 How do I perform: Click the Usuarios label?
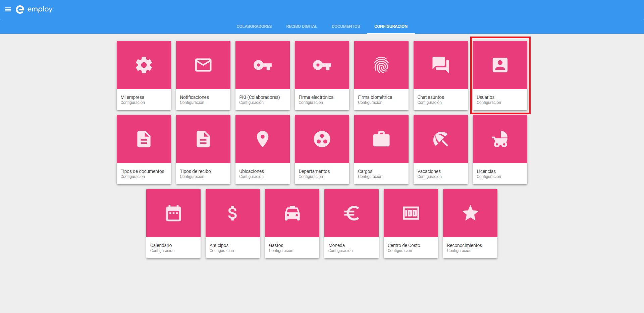tap(486, 97)
